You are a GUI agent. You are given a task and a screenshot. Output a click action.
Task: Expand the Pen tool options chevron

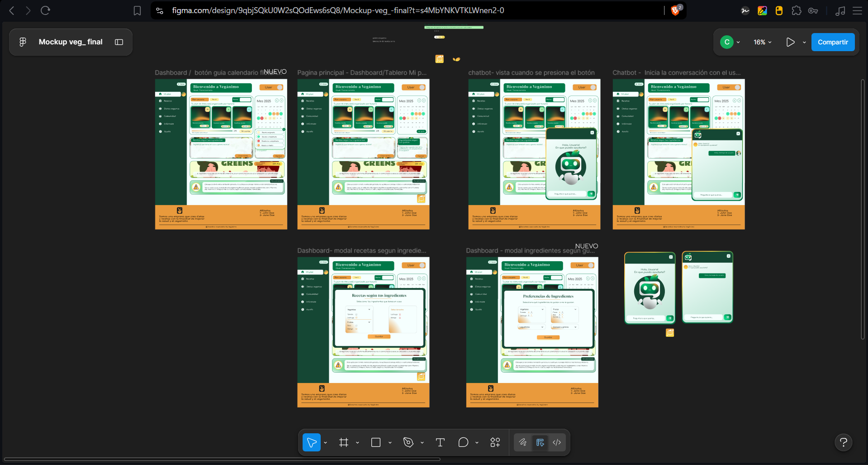[422, 442]
